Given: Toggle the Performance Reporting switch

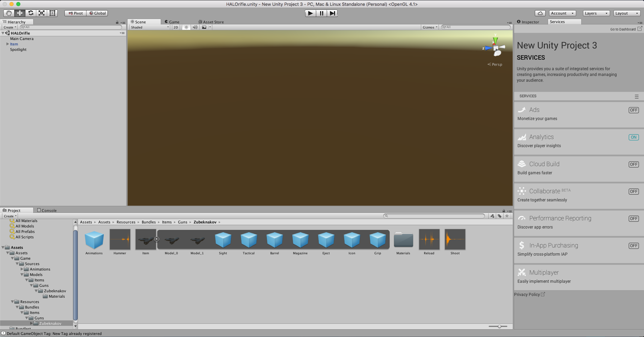Looking at the screenshot, I should coord(633,219).
